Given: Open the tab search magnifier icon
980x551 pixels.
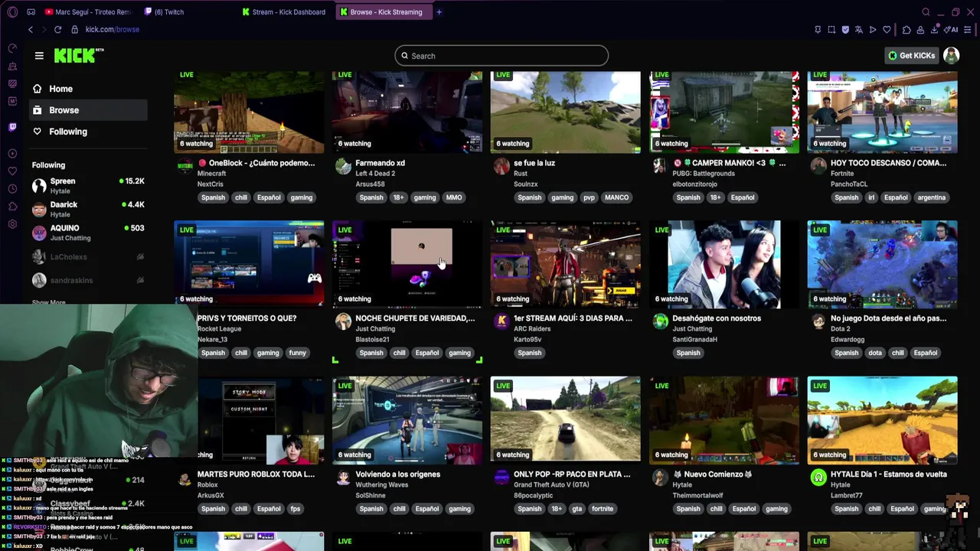Looking at the screenshot, I should (926, 11).
